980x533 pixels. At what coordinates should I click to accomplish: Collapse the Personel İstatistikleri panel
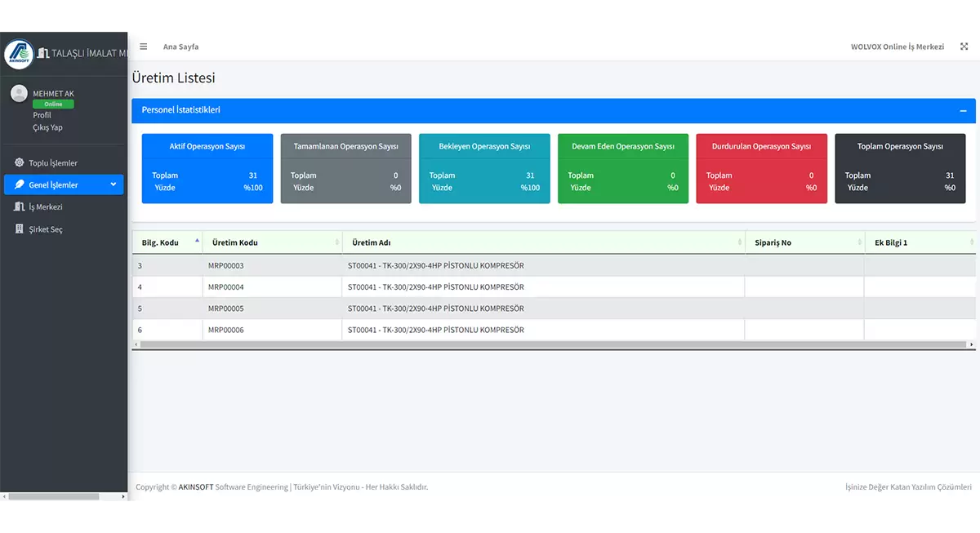[963, 110]
